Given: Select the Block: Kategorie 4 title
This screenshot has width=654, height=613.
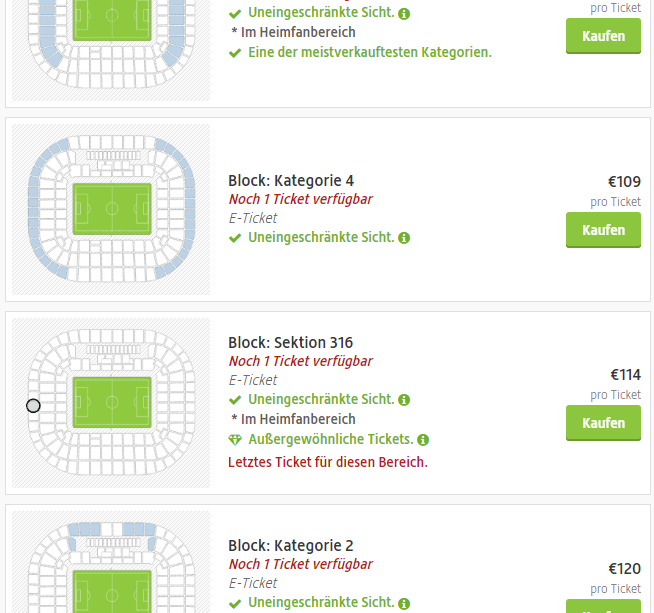Looking at the screenshot, I should pos(291,181).
